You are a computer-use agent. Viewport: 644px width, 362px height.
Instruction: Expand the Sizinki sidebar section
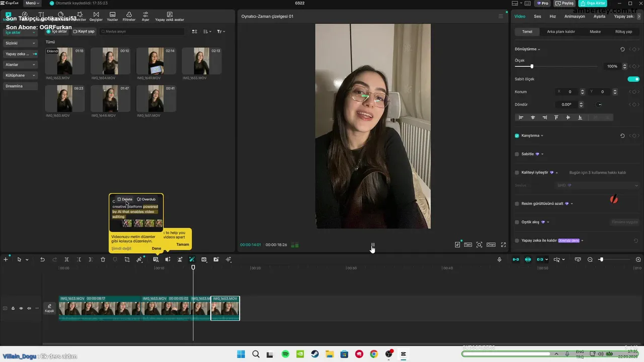click(20, 43)
